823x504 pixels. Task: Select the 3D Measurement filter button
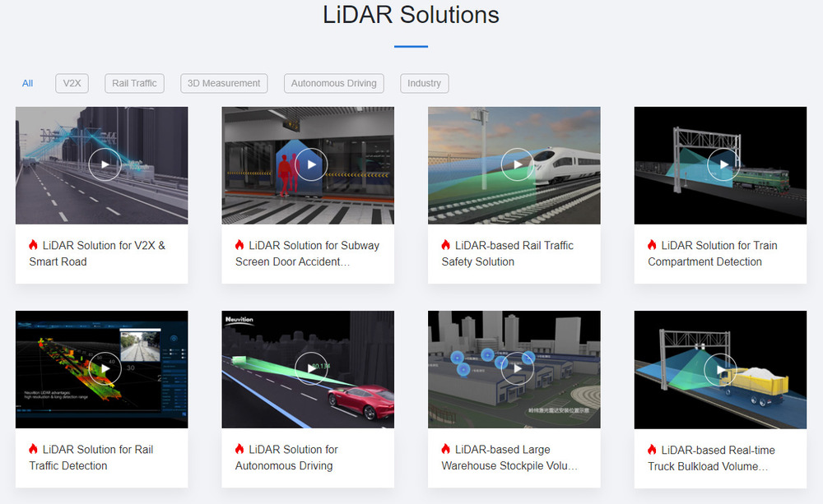point(223,83)
